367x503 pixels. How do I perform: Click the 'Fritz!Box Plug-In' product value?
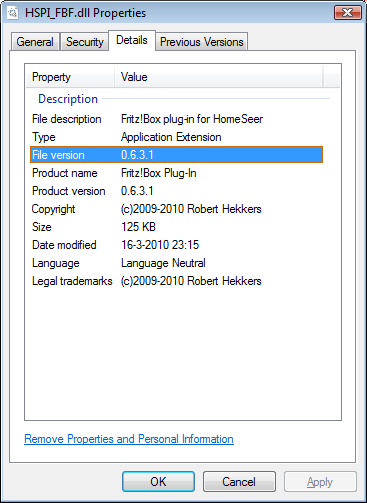coord(159,173)
